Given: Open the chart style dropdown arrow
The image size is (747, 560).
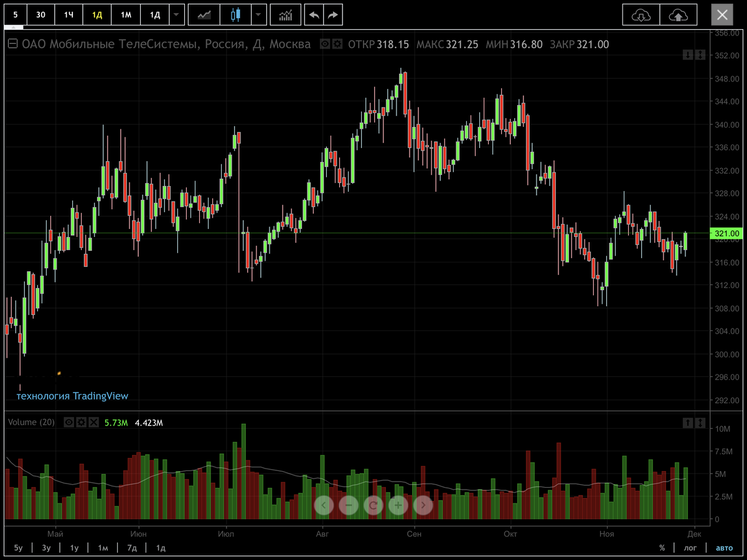Looking at the screenshot, I should coord(260,15).
